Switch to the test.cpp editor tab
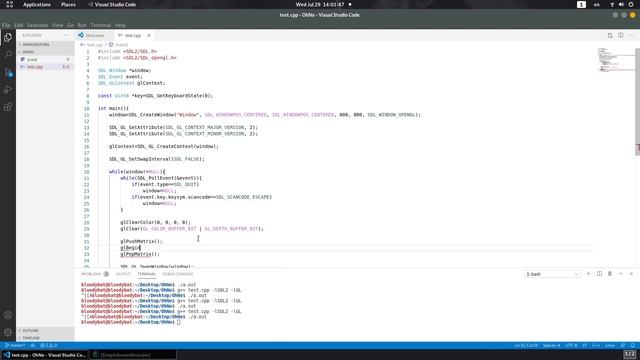This screenshot has height=360, width=640. (132, 36)
